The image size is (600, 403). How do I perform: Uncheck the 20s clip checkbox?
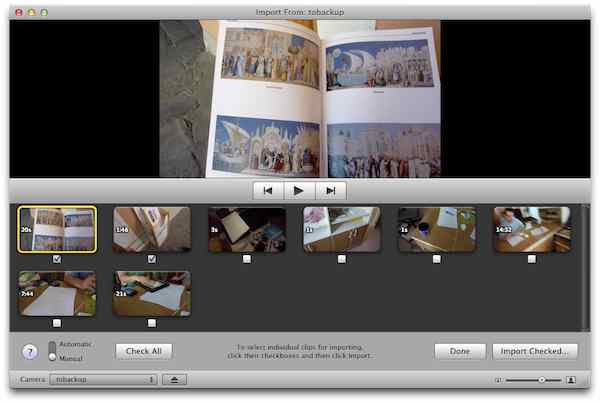tap(57, 259)
